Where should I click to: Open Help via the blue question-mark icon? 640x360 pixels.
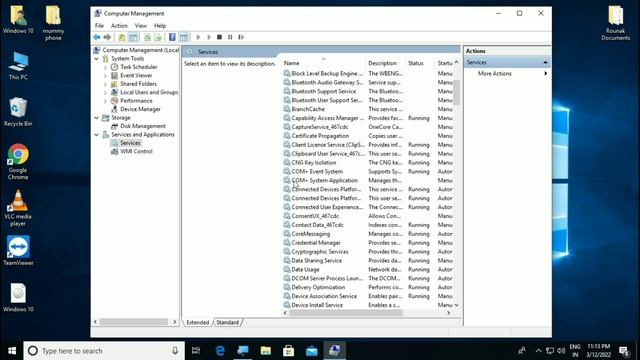(172, 37)
